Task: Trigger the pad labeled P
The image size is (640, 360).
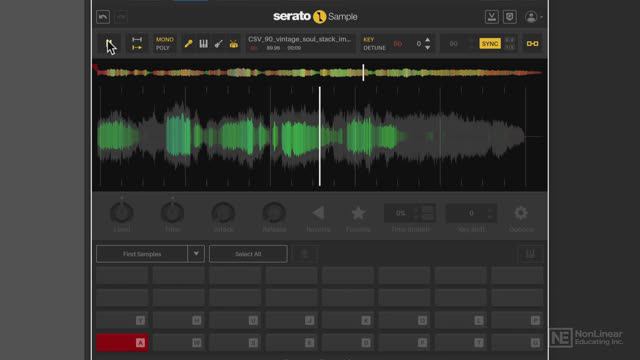Action: (x=518, y=320)
